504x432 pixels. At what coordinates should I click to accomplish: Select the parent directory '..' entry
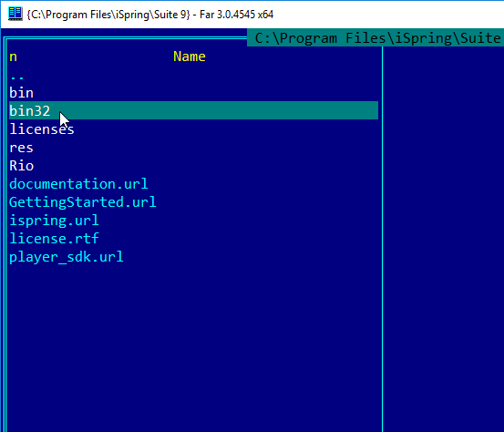16,75
